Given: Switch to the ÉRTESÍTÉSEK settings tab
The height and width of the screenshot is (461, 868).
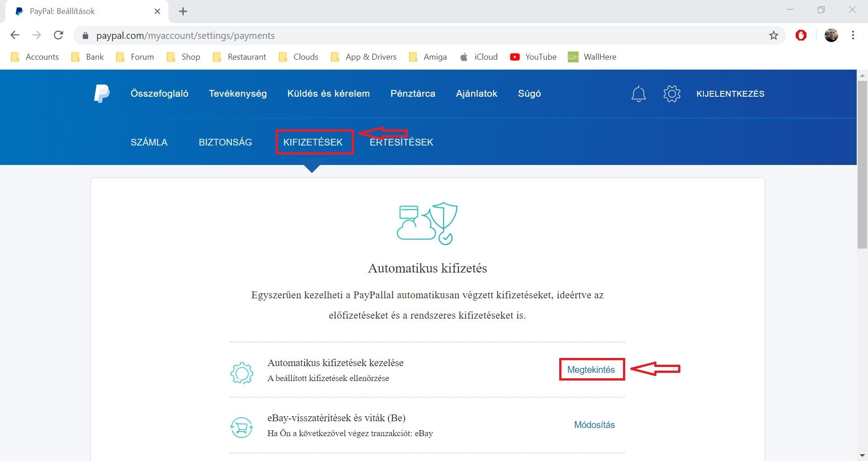Looking at the screenshot, I should click(x=401, y=142).
